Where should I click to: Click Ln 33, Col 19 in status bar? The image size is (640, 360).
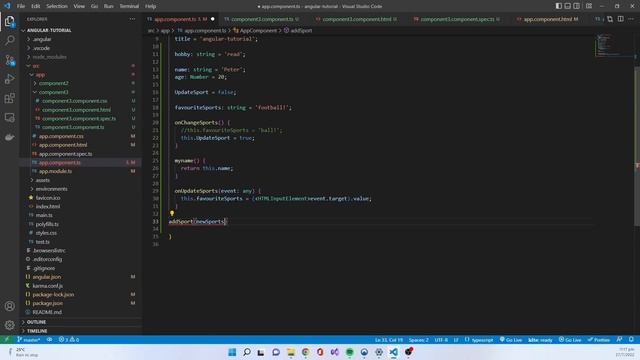pos(389,340)
